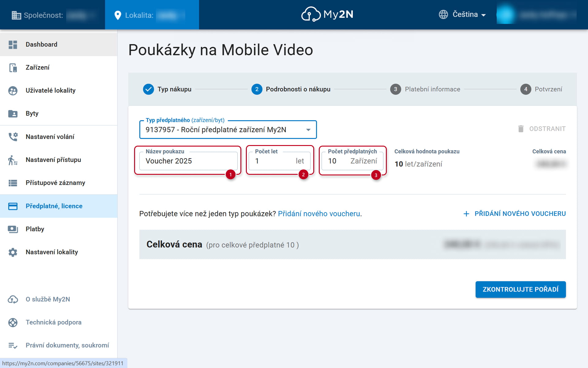Click the Nastavení přístupu walking icon
Viewport: 588px width, 368px height.
(13, 160)
